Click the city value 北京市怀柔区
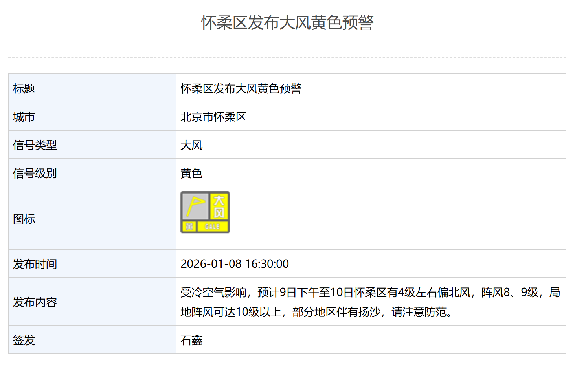Screen dimensions: 588x384 tap(213, 117)
